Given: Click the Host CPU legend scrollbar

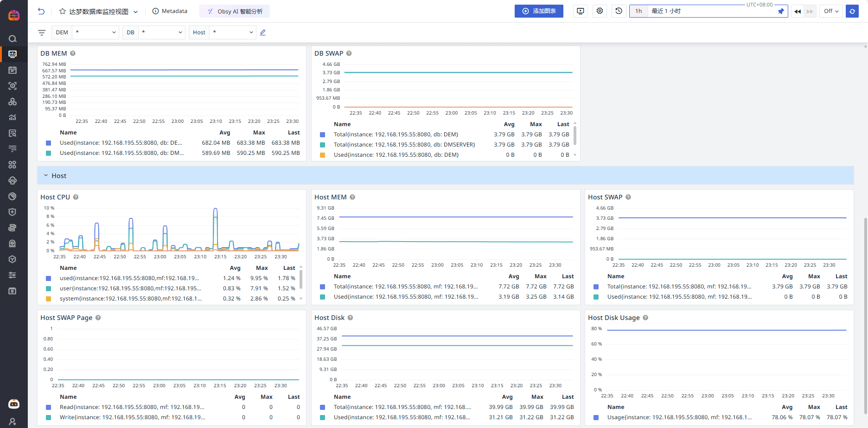Looking at the screenshot, I should (x=301, y=280).
